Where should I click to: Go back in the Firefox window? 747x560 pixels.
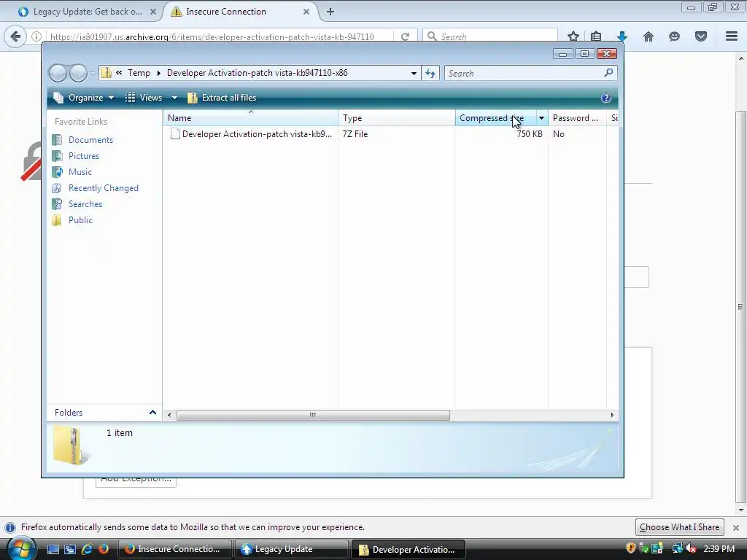(x=15, y=36)
